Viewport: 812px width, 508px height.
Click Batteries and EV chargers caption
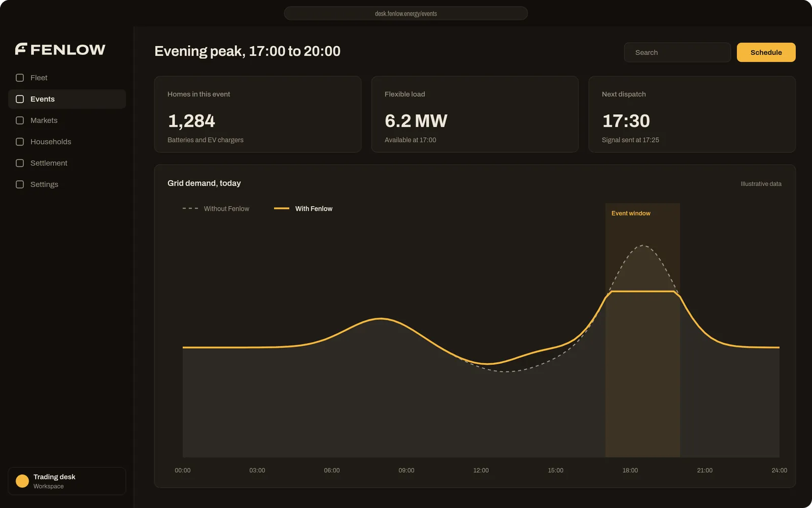coord(206,140)
